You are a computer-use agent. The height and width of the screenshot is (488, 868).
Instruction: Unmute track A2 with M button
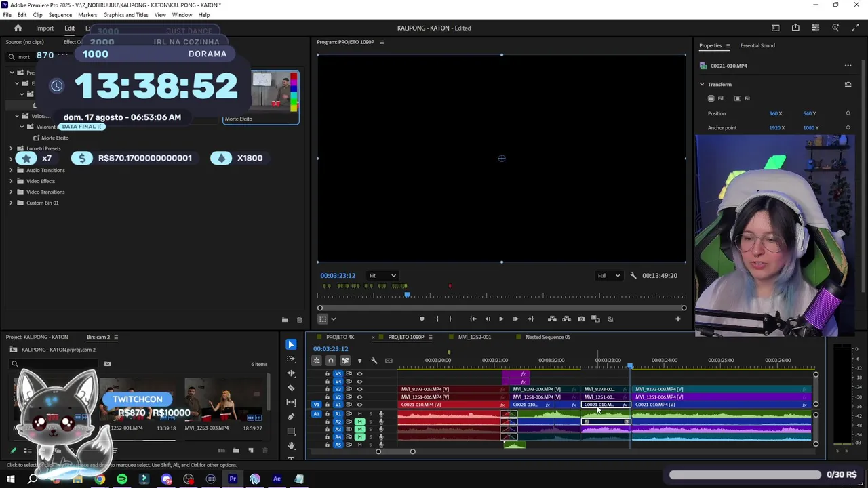pyautogui.click(x=360, y=422)
